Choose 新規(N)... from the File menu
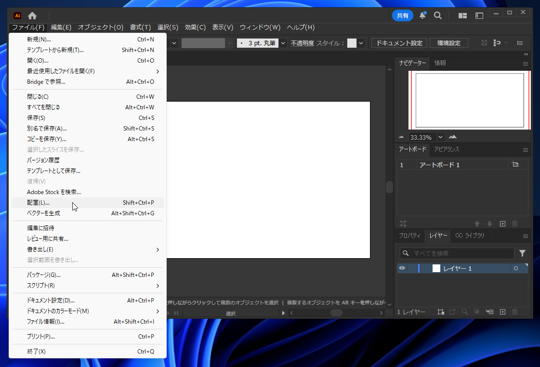 [x=88, y=40]
